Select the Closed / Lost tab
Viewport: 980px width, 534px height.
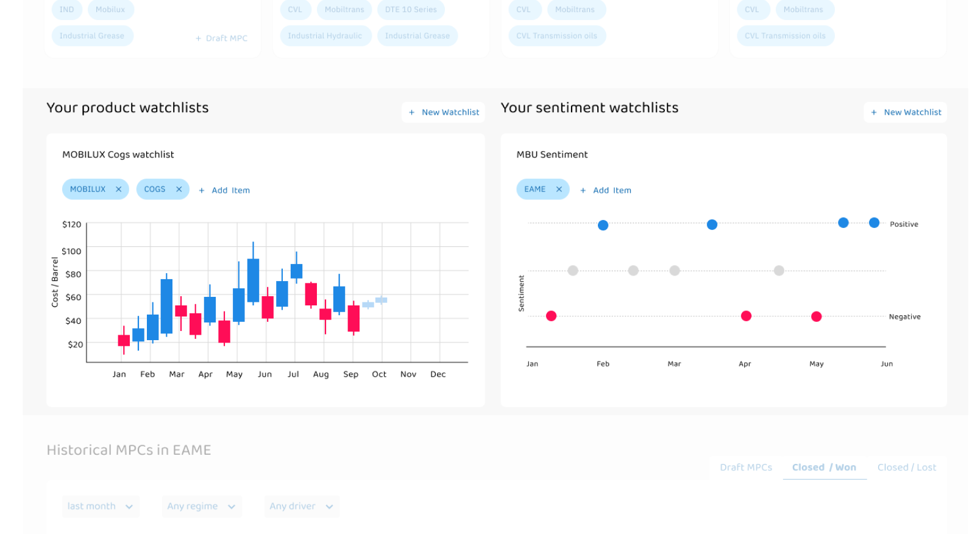click(x=907, y=468)
